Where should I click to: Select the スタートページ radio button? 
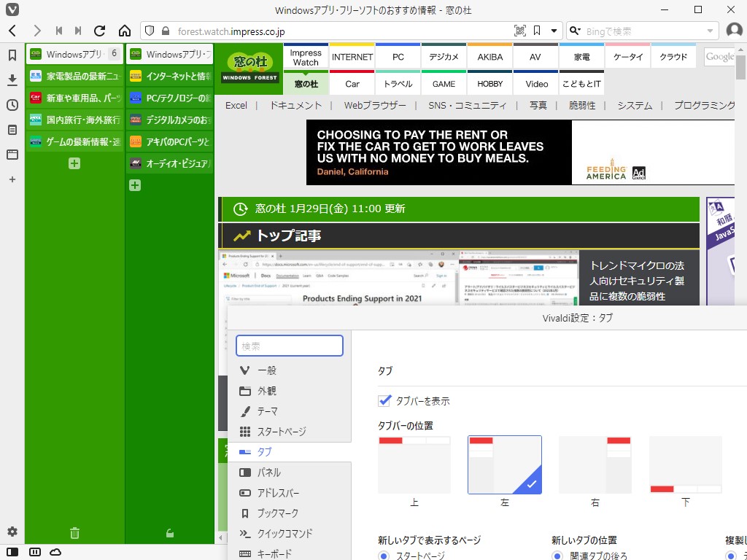tap(384, 555)
